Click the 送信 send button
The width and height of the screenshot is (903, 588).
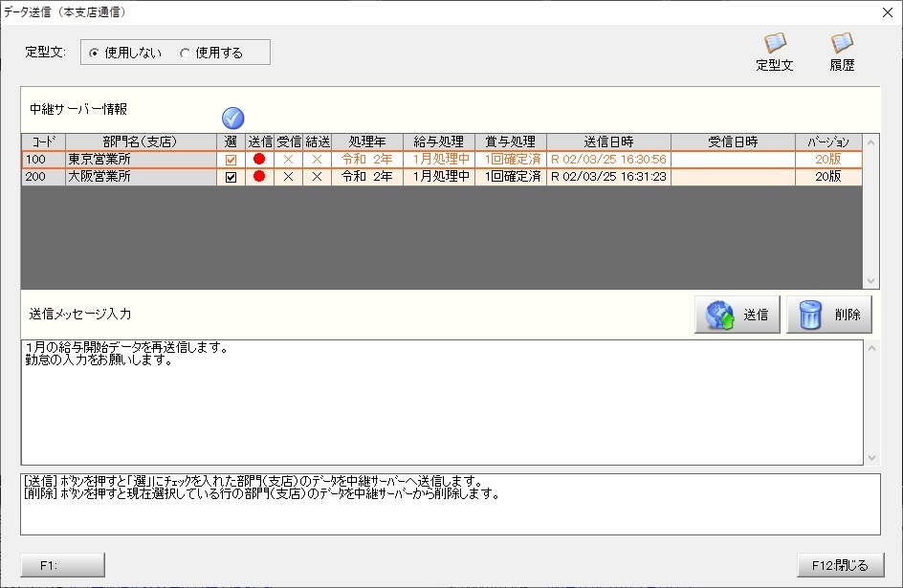coord(738,315)
